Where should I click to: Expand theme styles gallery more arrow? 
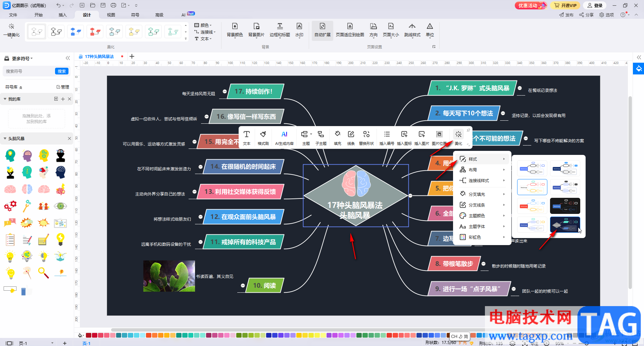coord(186,39)
